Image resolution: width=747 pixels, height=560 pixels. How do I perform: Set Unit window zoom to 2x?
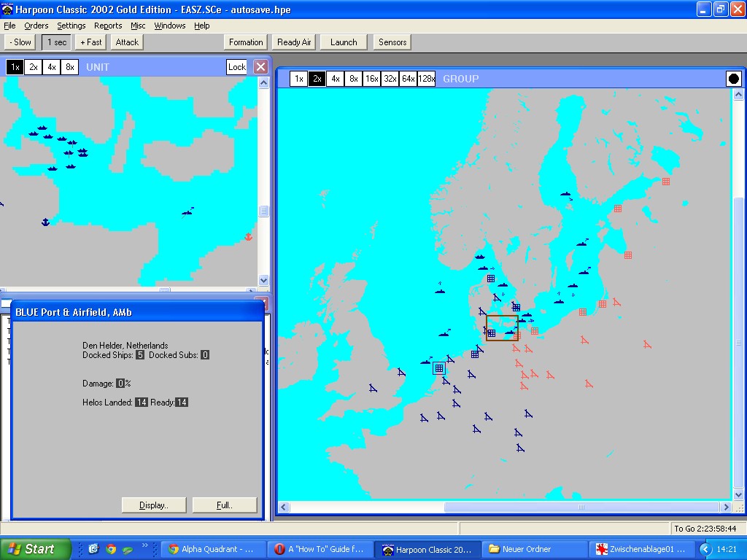pyautogui.click(x=34, y=67)
